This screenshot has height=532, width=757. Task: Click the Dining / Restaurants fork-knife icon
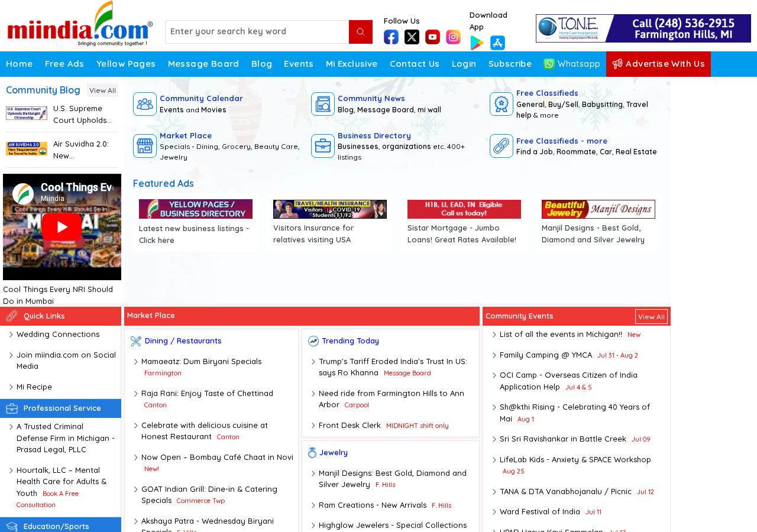[x=136, y=341]
